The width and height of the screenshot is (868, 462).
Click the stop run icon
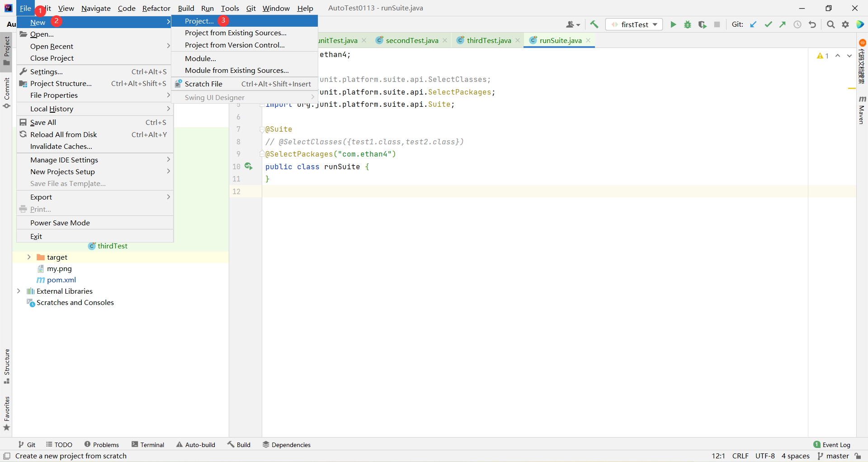coord(717,24)
